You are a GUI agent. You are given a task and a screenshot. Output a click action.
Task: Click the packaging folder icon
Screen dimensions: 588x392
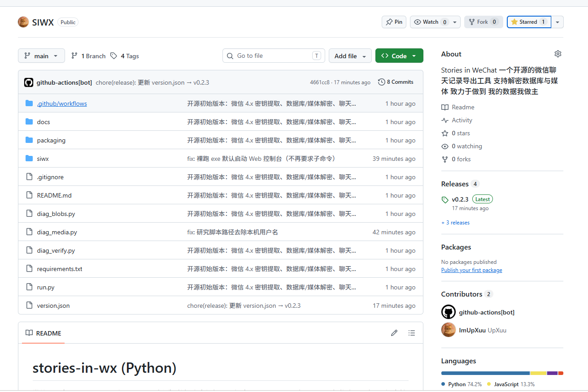tap(30, 140)
